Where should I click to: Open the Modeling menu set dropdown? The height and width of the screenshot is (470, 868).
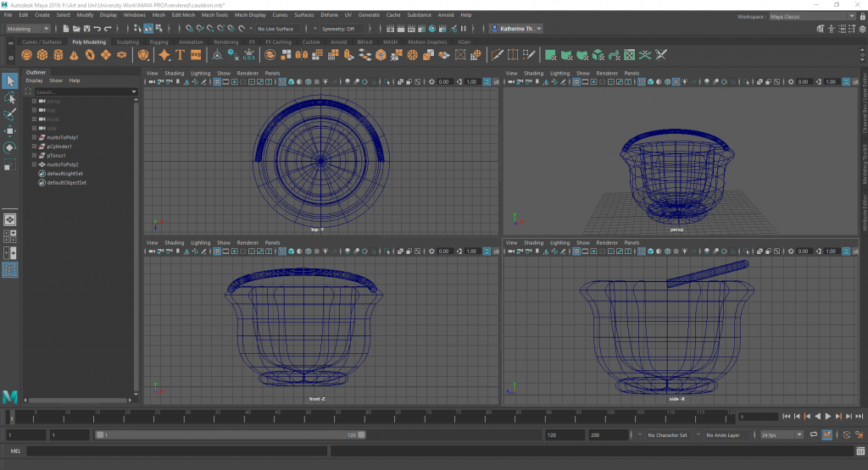[28, 29]
